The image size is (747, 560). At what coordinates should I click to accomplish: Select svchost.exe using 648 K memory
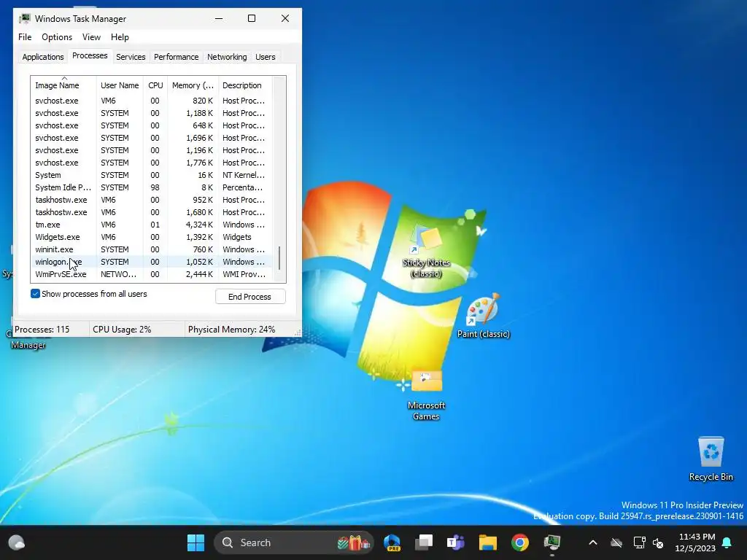point(152,125)
